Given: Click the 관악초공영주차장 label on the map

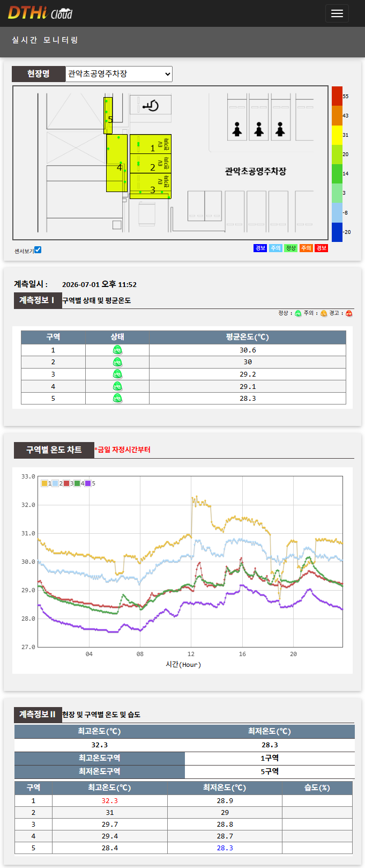Looking at the screenshot, I should point(256,171).
